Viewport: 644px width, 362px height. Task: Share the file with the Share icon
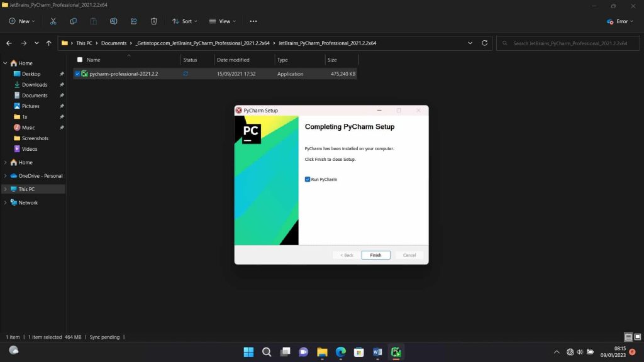coord(133,21)
